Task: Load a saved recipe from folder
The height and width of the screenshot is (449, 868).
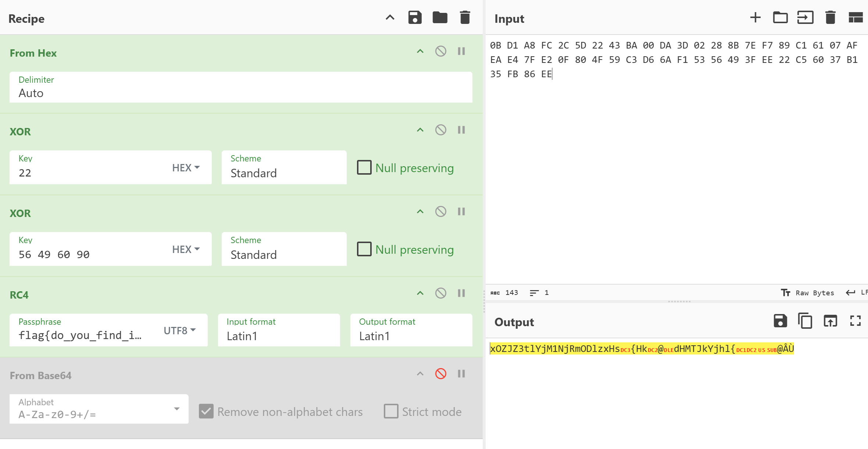Action: point(440,18)
